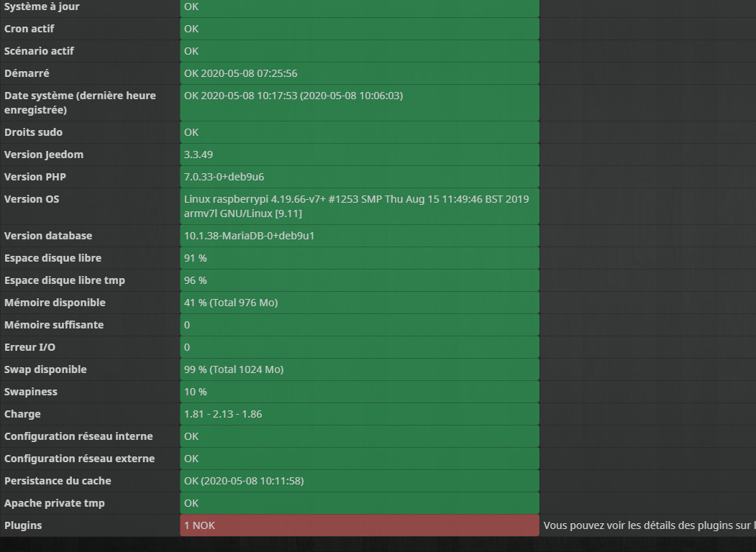Click the 'Version Jeedom' label
This screenshot has height=552, width=756.
(44, 155)
